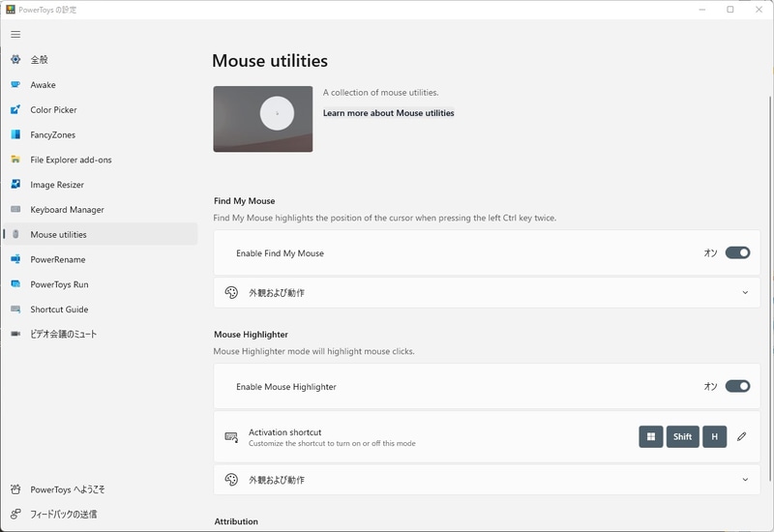Screen dimensions: 774x532
Task: Click the Shortcut Guide icon
Action: pos(15,309)
